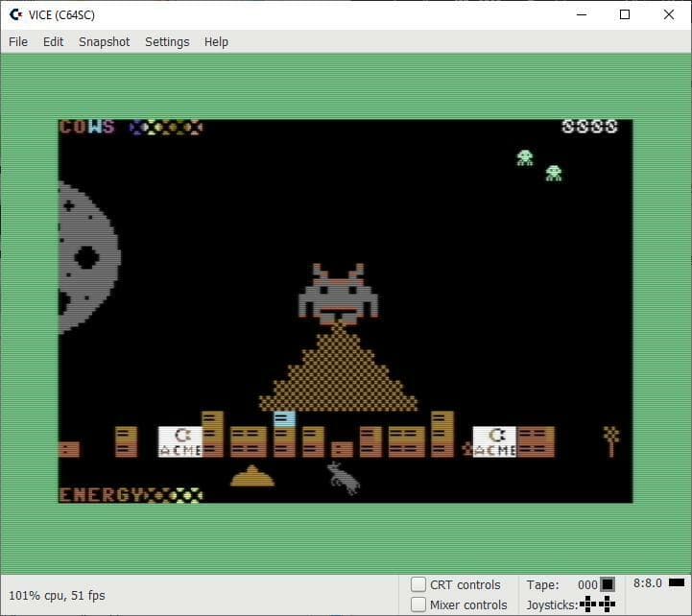Maximize the VICE window

tap(625, 14)
